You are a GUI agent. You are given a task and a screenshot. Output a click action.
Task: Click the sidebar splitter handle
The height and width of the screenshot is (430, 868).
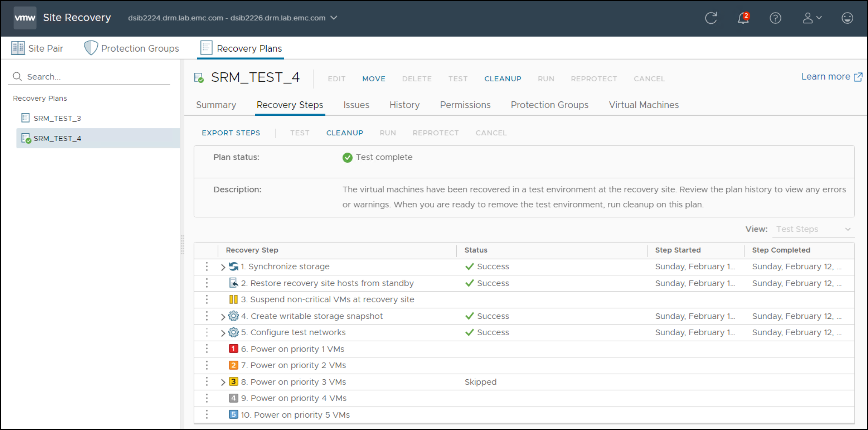coord(182,245)
